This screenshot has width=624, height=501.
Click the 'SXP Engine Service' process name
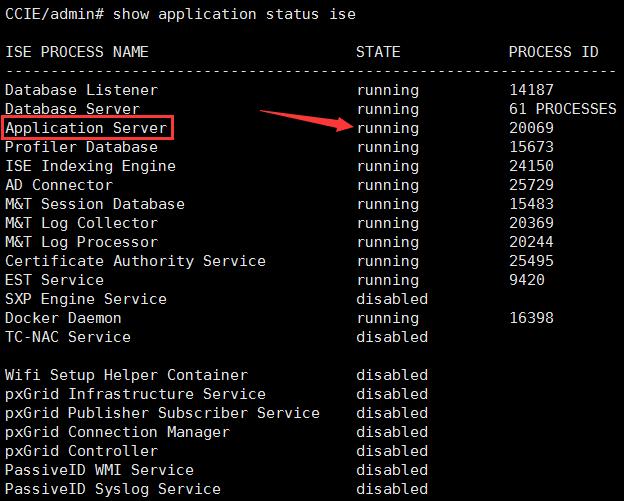click(x=86, y=299)
